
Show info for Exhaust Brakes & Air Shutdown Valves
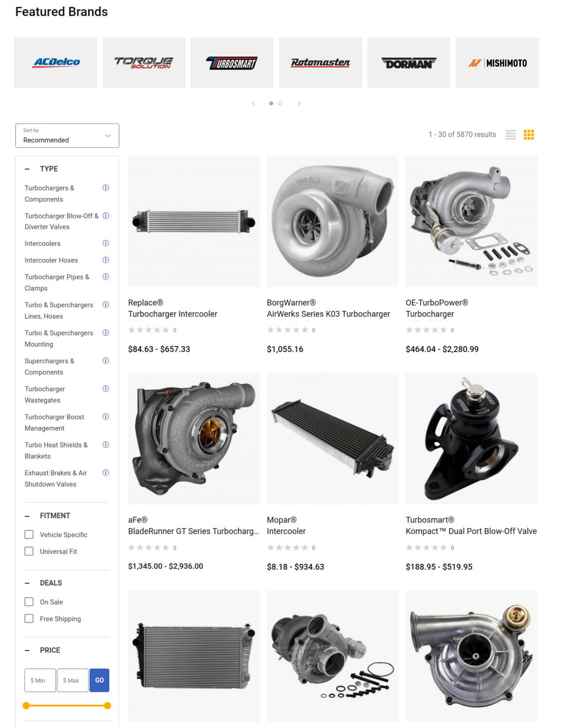(x=106, y=473)
